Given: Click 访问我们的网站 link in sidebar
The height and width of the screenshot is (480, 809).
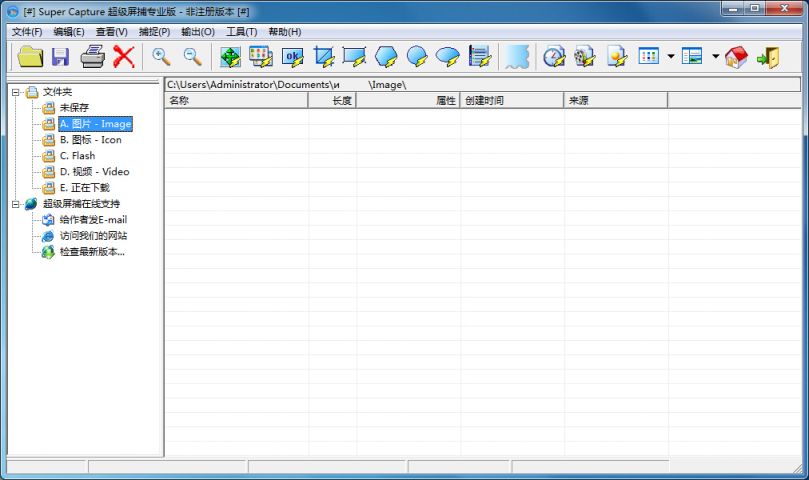Looking at the screenshot, I should (x=93, y=236).
